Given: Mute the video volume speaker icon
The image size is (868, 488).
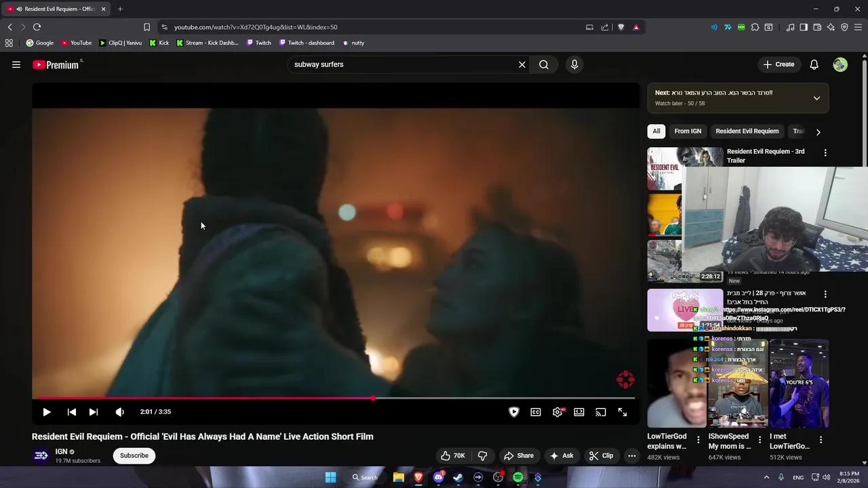Looking at the screenshot, I should click(x=119, y=412).
